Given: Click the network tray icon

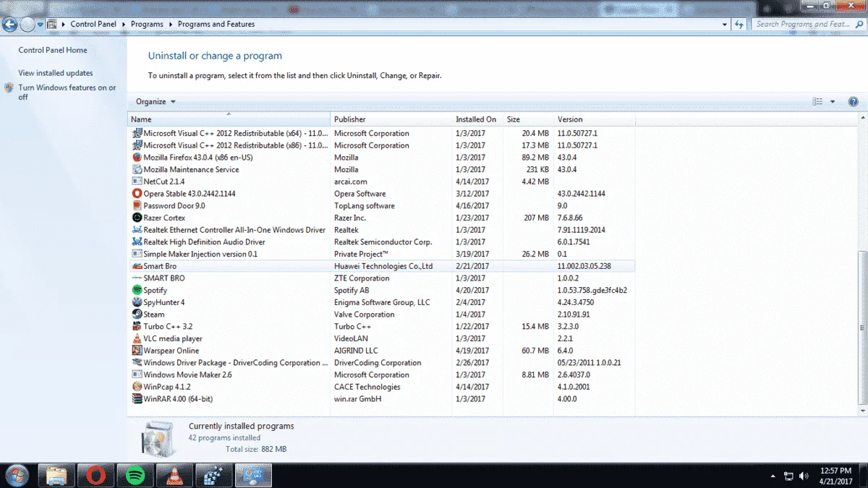Looking at the screenshot, I should [x=788, y=476].
